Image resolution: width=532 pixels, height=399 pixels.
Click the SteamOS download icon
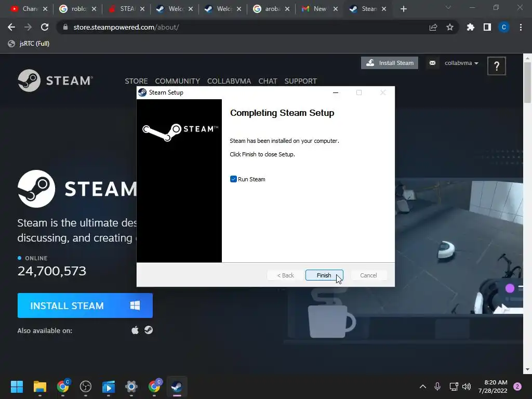[x=149, y=330]
